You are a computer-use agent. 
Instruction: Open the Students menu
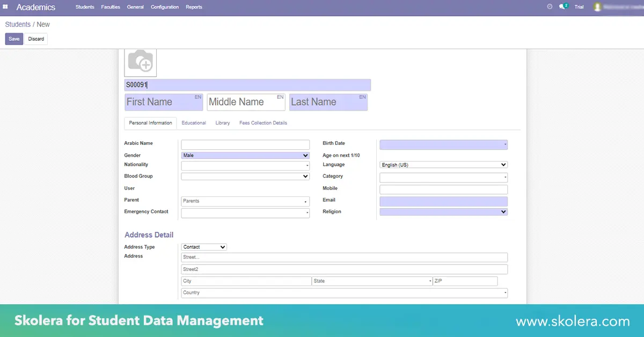point(85,7)
